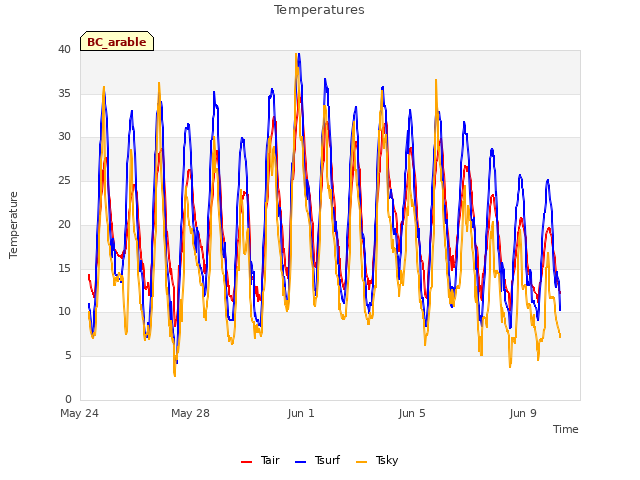640x480 pixels.
Task: Click the 40 y-axis tick label
Action: 64,49
